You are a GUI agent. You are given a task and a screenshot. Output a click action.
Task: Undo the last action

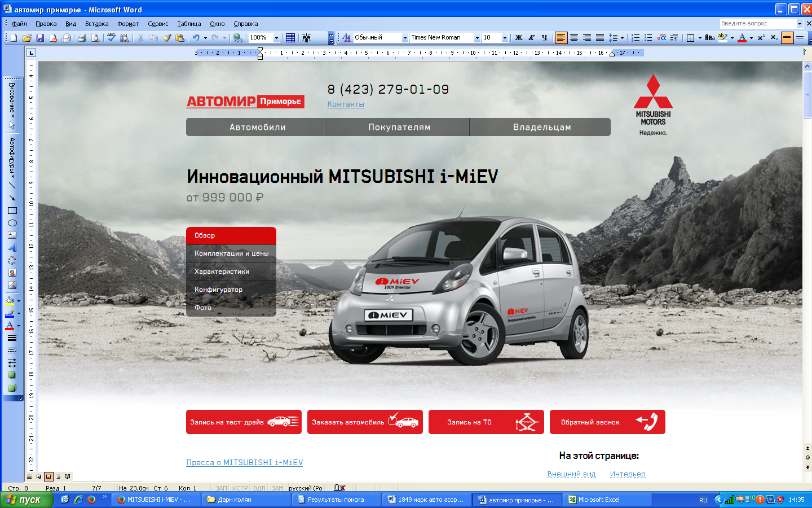click(x=196, y=38)
